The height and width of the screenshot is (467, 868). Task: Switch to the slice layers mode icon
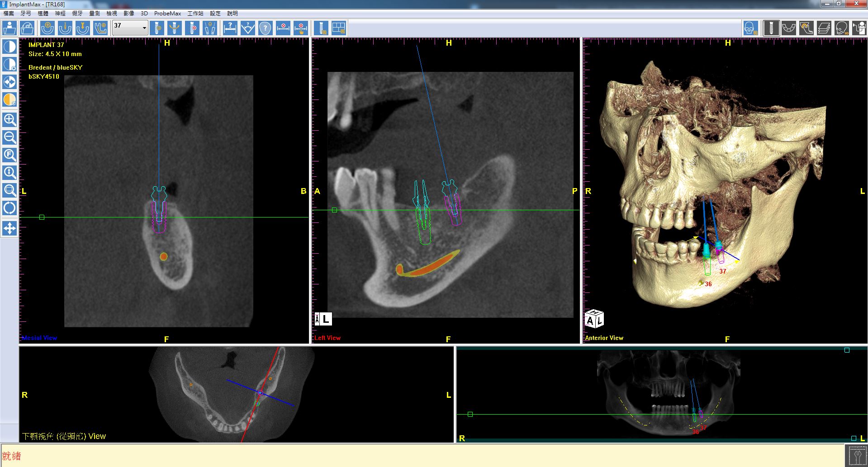tap(824, 28)
